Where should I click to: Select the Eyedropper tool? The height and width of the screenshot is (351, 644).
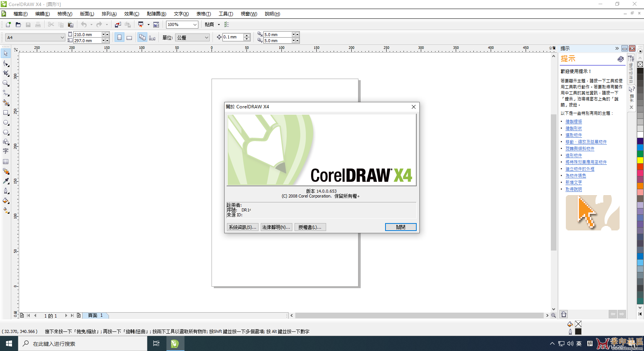click(6, 181)
